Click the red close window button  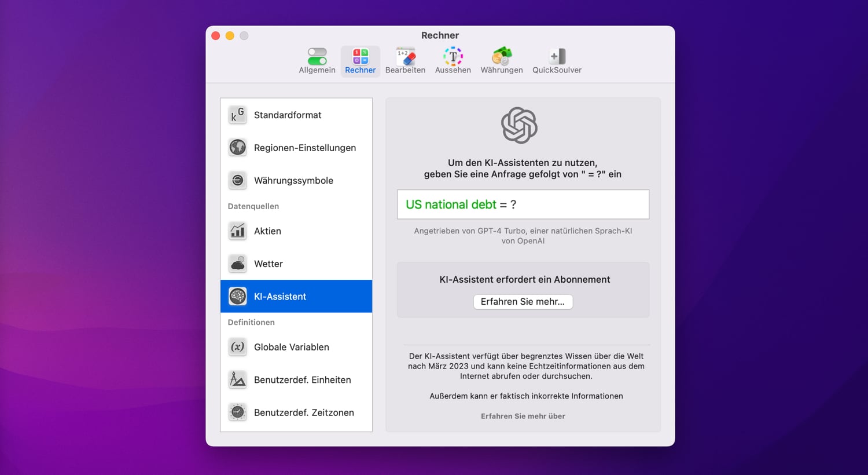[x=215, y=35]
